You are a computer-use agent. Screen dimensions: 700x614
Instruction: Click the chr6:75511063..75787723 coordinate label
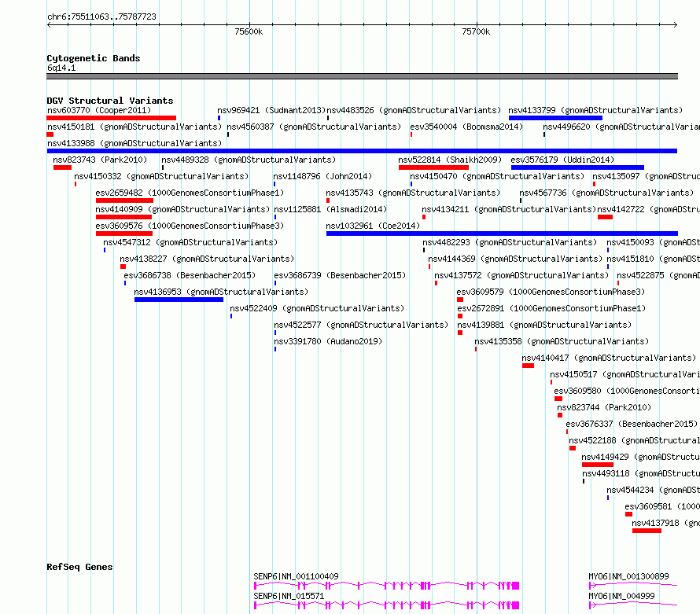(101, 17)
